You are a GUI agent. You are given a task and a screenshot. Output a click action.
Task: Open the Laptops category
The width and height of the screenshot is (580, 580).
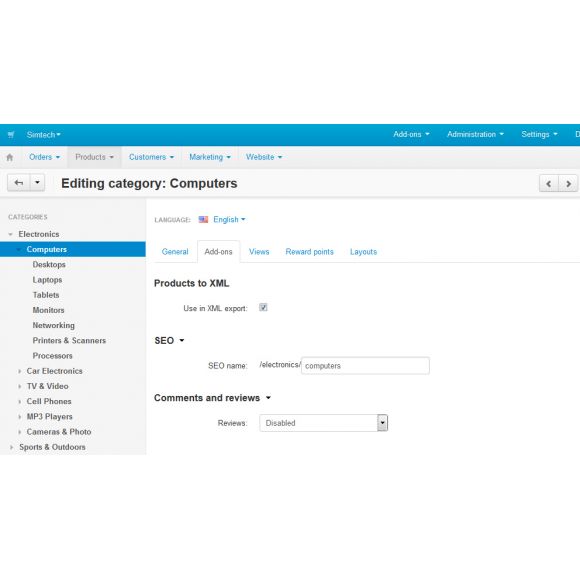47,280
